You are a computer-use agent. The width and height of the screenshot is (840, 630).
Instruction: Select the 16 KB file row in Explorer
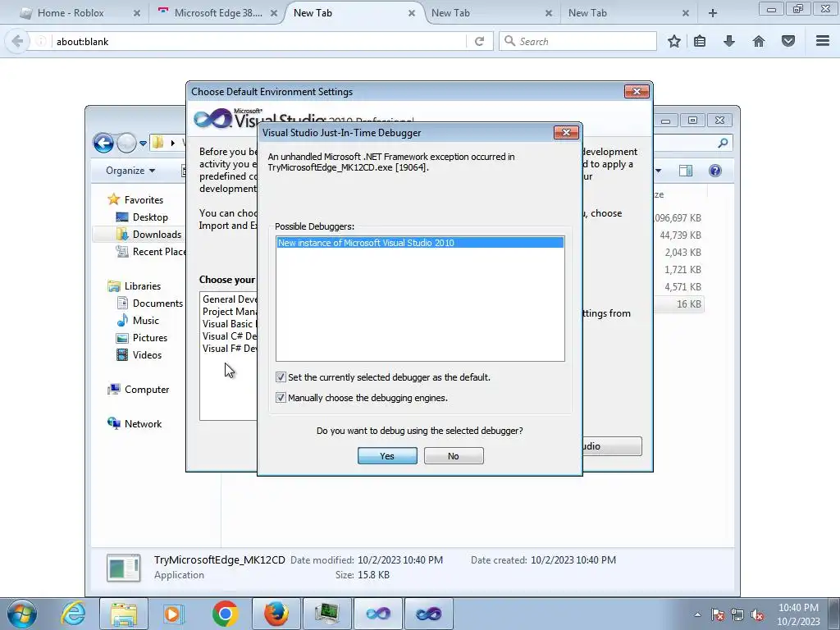click(x=680, y=304)
